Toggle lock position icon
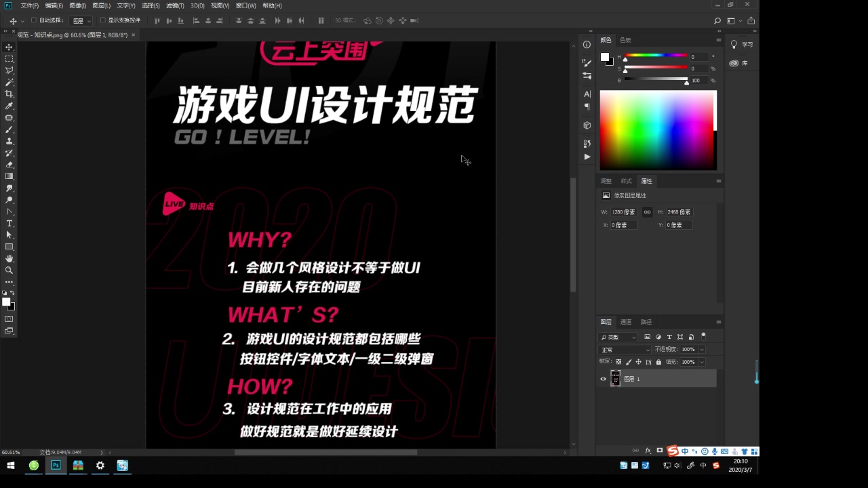 pos(638,362)
